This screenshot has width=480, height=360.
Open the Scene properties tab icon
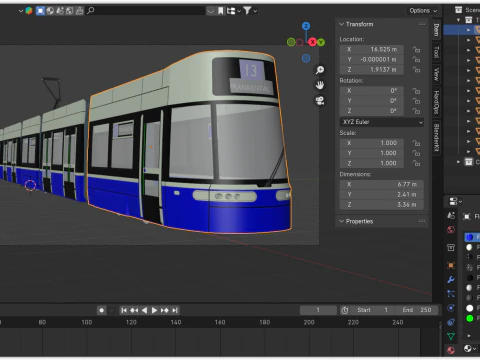[451, 216]
